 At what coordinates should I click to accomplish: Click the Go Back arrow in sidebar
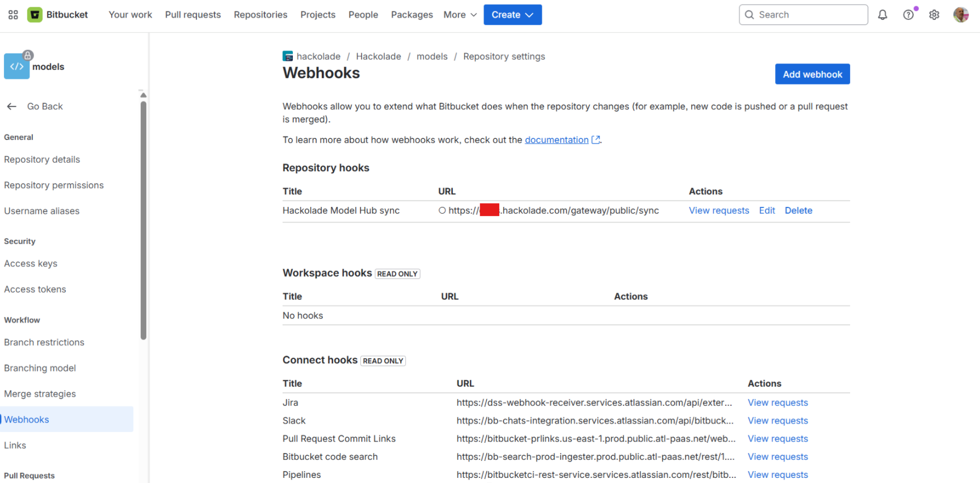pyautogui.click(x=11, y=106)
